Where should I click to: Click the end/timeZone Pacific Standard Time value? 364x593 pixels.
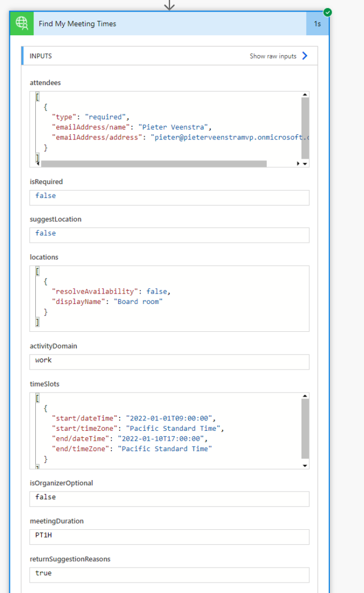tap(165, 449)
